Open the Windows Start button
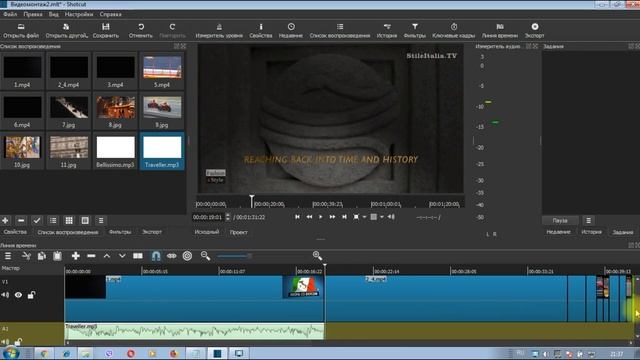The height and width of the screenshot is (360, 640). [x=11, y=353]
